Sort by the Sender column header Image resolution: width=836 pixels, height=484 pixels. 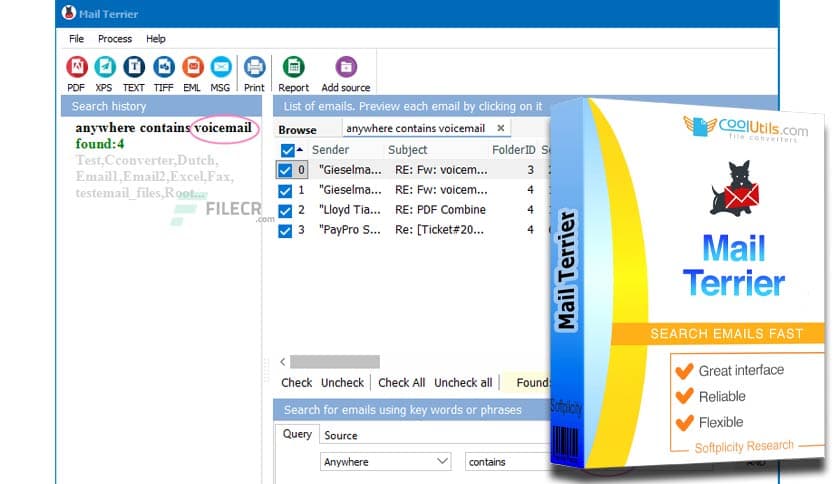click(331, 150)
